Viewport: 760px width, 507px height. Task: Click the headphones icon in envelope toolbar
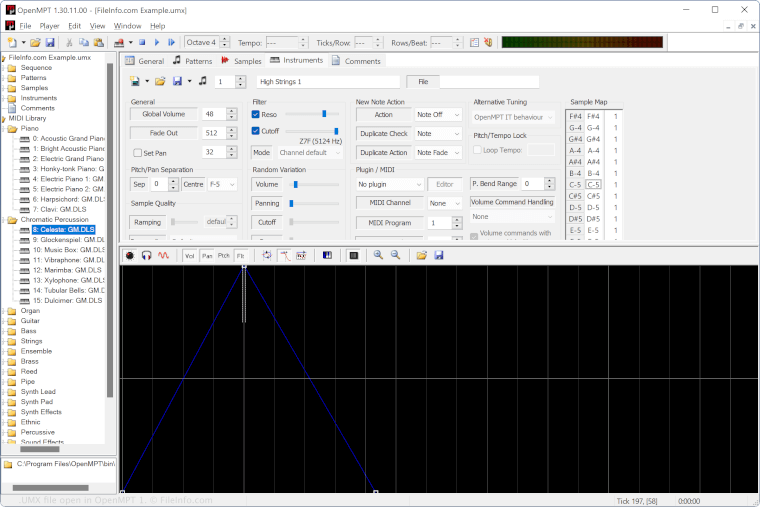click(146, 256)
